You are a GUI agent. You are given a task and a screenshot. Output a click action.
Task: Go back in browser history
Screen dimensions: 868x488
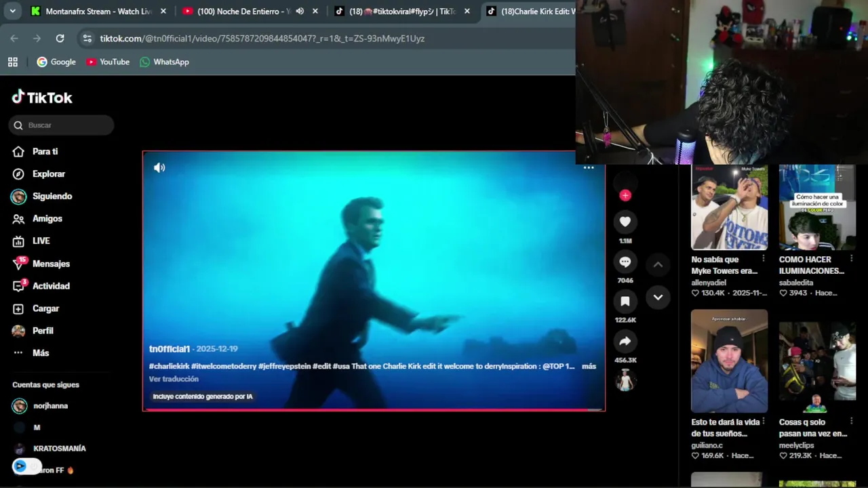(x=14, y=39)
